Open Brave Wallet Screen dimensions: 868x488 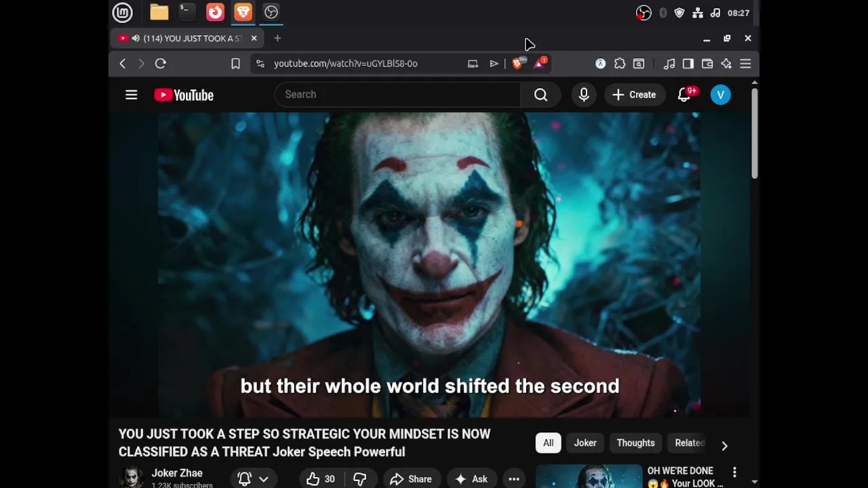pos(707,64)
